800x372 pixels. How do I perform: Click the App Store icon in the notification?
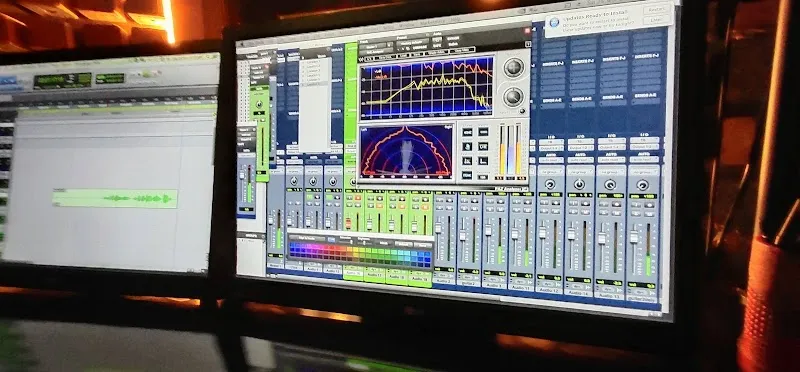554,22
